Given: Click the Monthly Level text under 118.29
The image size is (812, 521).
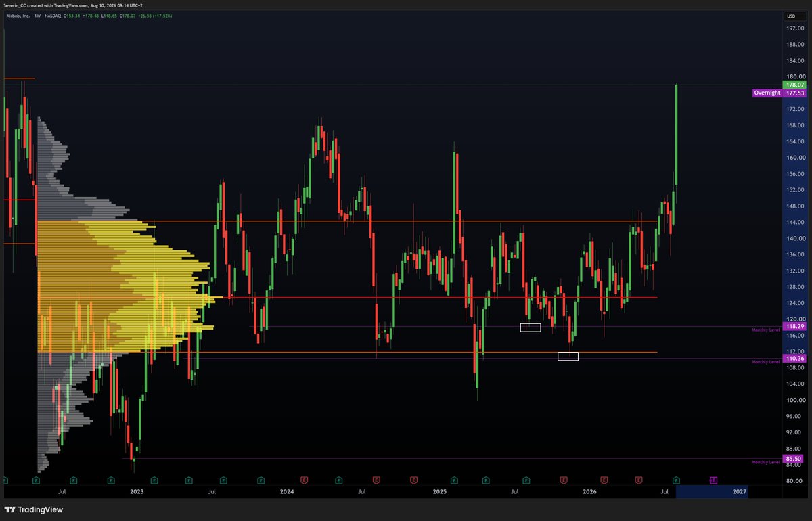Looking at the screenshot, I should click(x=766, y=330).
